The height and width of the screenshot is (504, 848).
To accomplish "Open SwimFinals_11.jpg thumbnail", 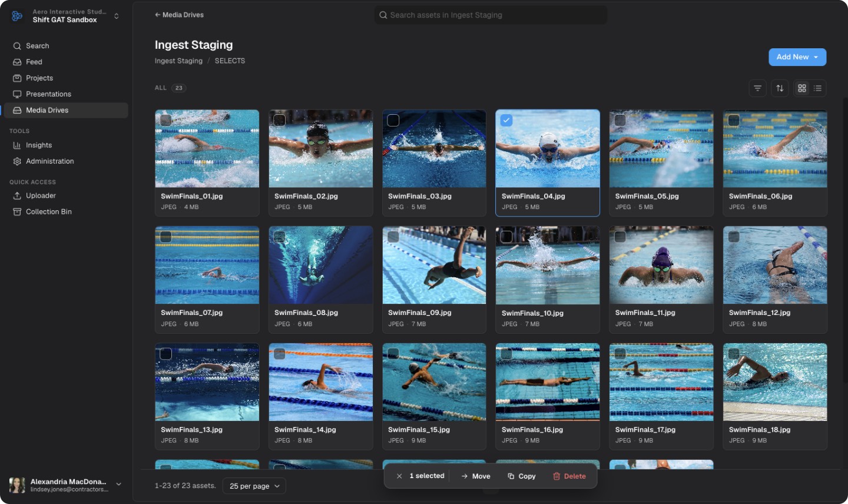I will coord(661,265).
